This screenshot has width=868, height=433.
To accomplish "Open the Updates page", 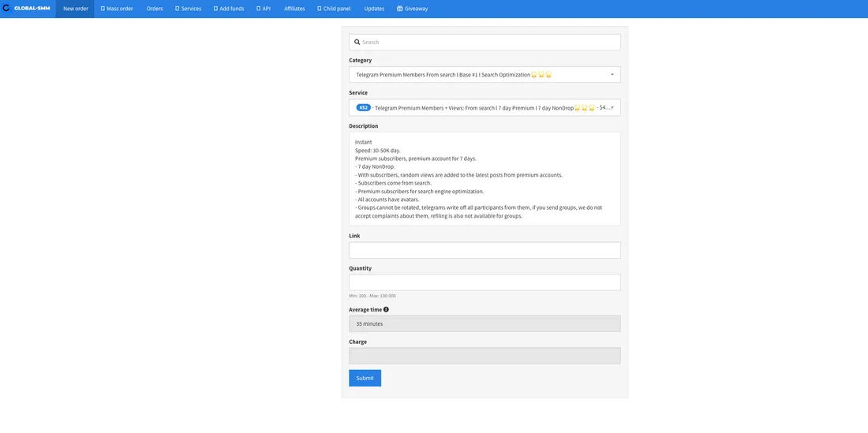I will [374, 9].
